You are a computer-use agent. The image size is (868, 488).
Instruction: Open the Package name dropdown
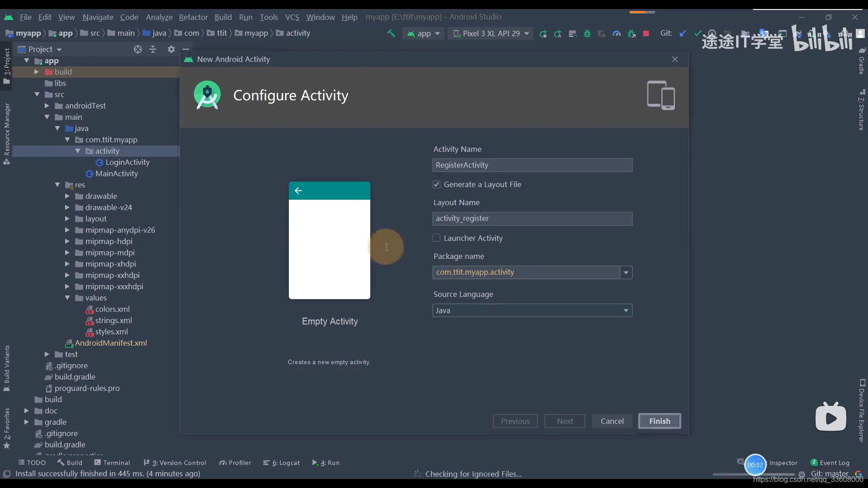pos(625,272)
